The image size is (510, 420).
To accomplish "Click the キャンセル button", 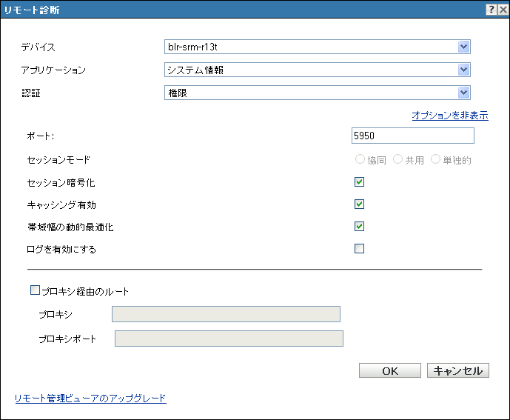I will (x=457, y=371).
